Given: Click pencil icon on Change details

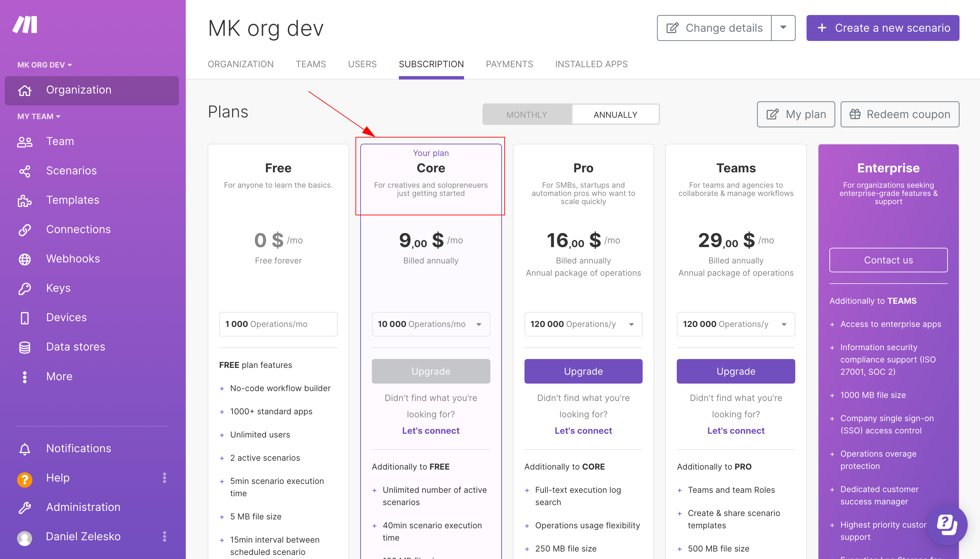Looking at the screenshot, I should tap(672, 28).
